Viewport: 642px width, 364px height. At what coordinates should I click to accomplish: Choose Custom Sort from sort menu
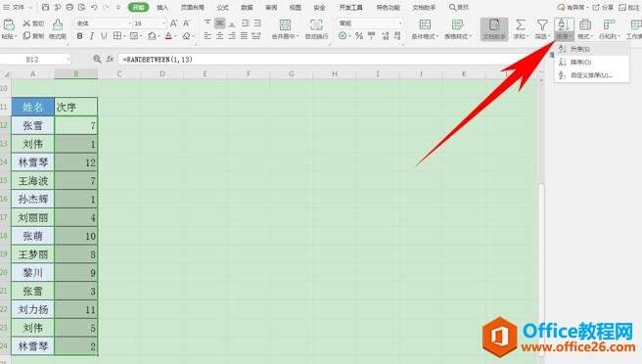[x=591, y=75]
